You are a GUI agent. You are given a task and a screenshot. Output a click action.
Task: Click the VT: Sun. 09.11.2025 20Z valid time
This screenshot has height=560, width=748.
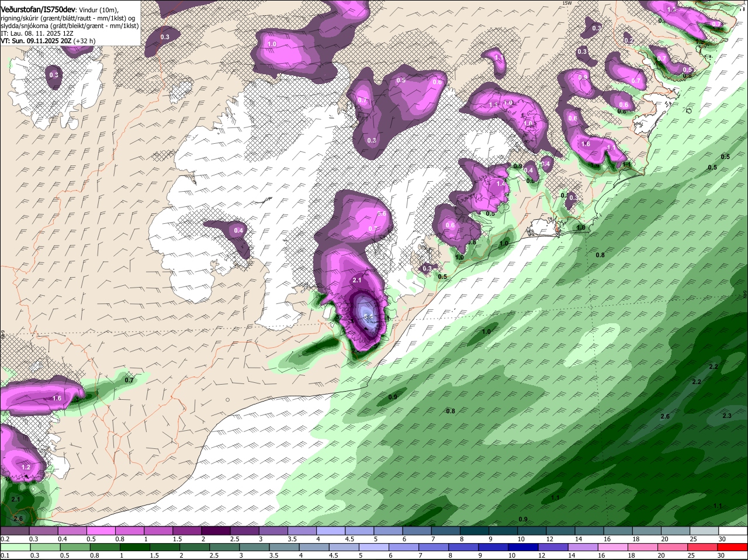pyautogui.click(x=36, y=41)
